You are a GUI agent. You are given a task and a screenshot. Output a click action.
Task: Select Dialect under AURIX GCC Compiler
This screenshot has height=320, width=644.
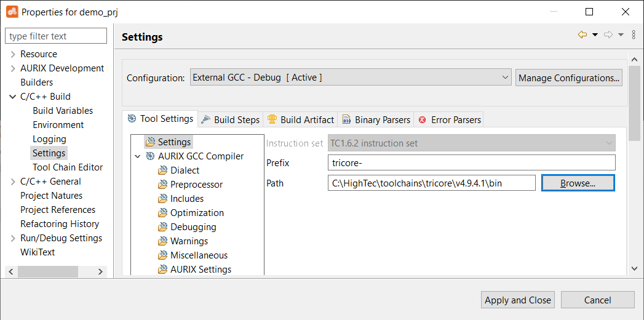185,170
